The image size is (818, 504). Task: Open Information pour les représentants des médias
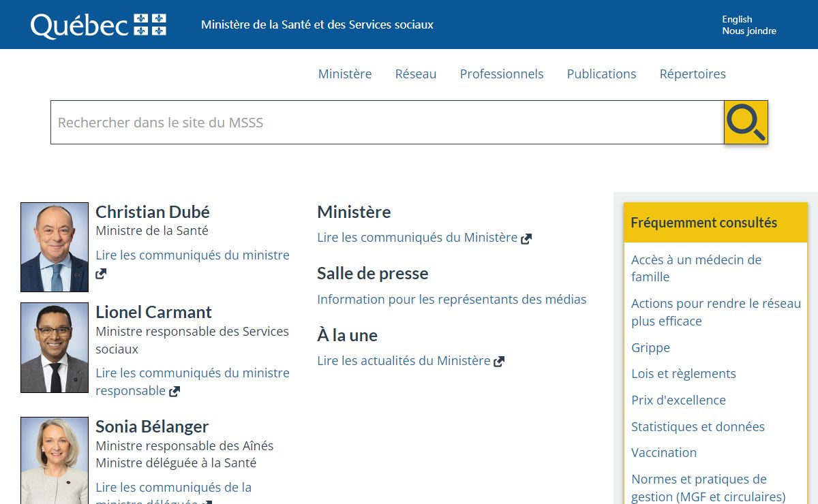click(x=451, y=299)
